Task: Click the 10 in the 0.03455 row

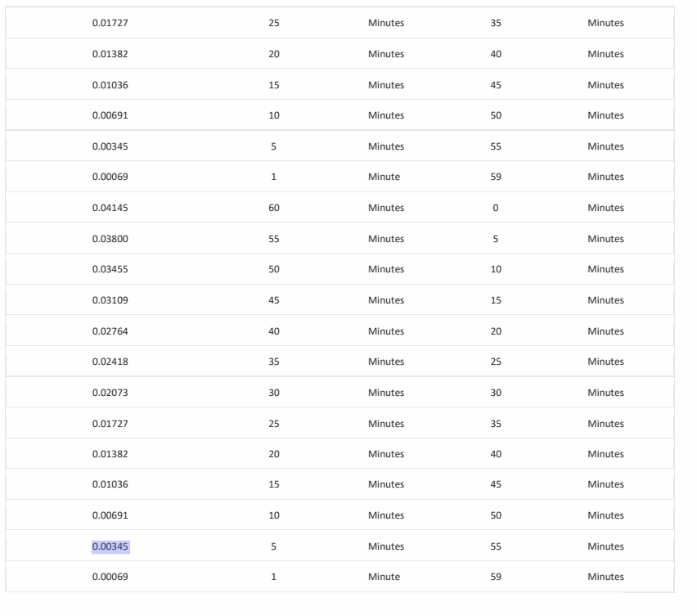Action: (x=496, y=269)
